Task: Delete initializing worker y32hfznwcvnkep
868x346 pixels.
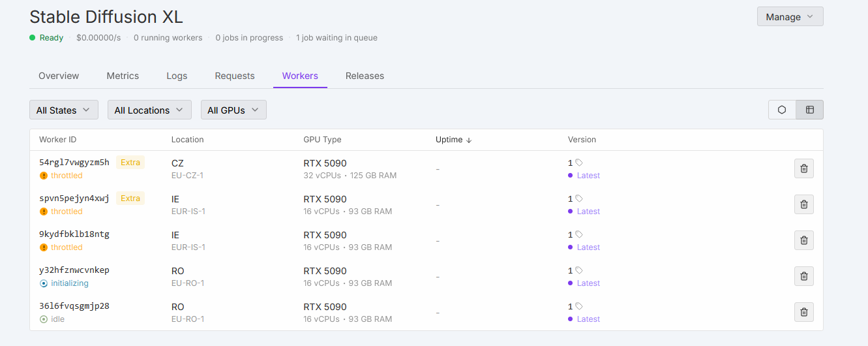Action: [x=803, y=276]
